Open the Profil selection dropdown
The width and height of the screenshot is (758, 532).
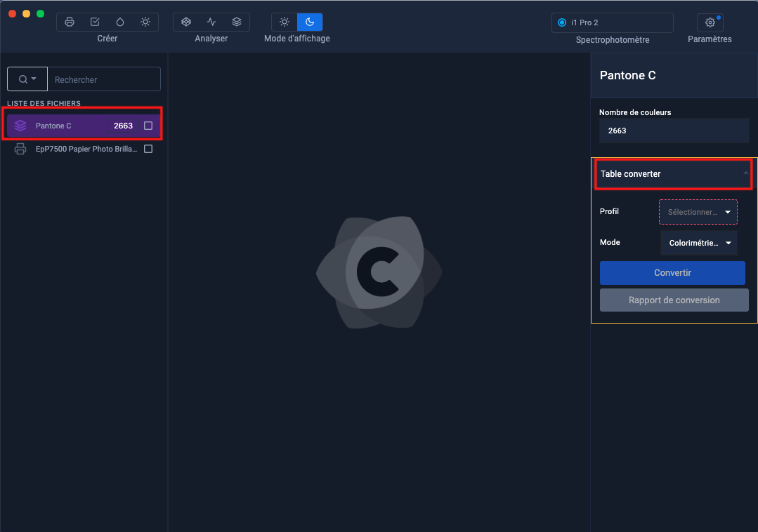pyautogui.click(x=698, y=212)
